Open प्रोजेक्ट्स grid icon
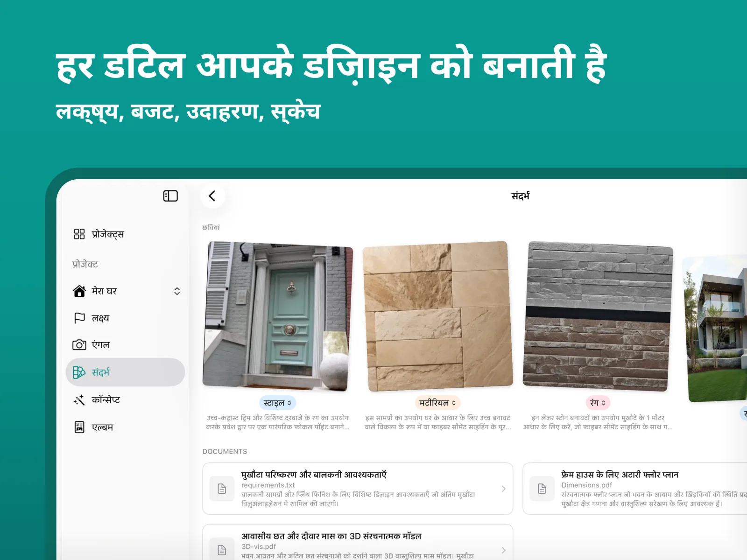The width and height of the screenshot is (747, 560). pos(79,234)
